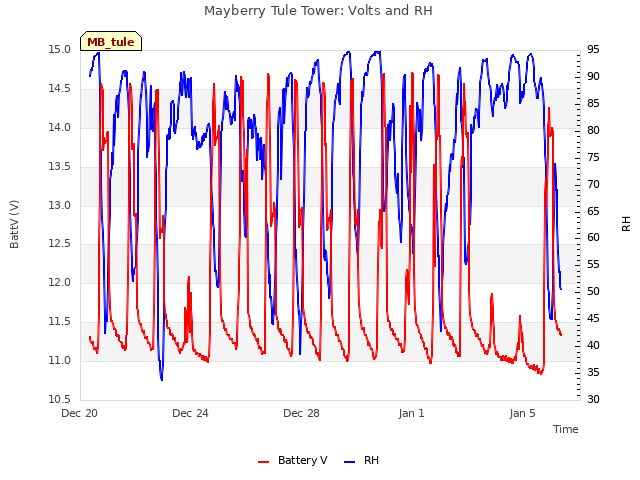
Task: Click the 12.5 left axis value
Action: (60, 244)
